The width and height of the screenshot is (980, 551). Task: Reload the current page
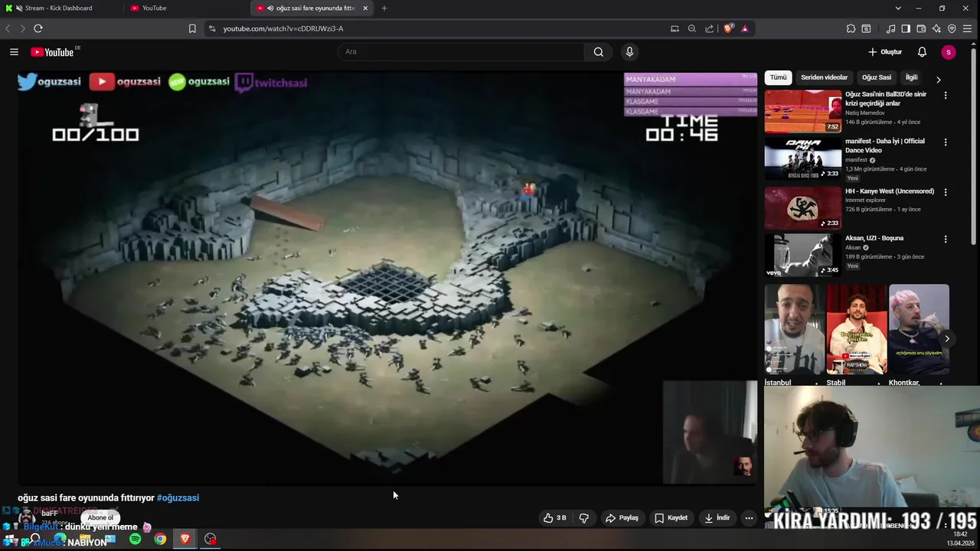(x=38, y=28)
